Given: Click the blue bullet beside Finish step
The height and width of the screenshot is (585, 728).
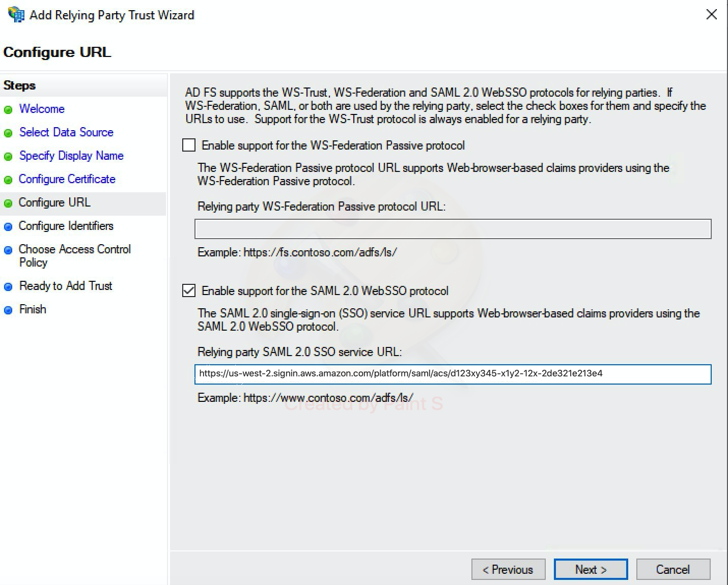Looking at the screenshot, I should point(9,310).
